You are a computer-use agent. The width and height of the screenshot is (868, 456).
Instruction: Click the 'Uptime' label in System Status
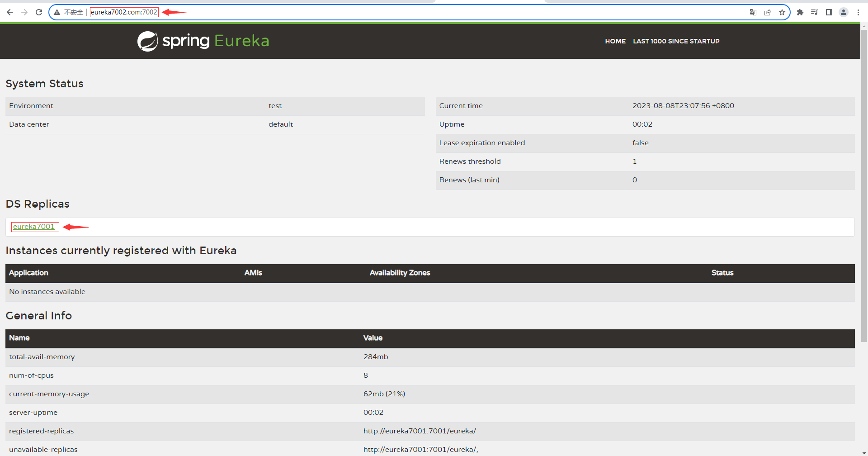click(x=452, y=124)
